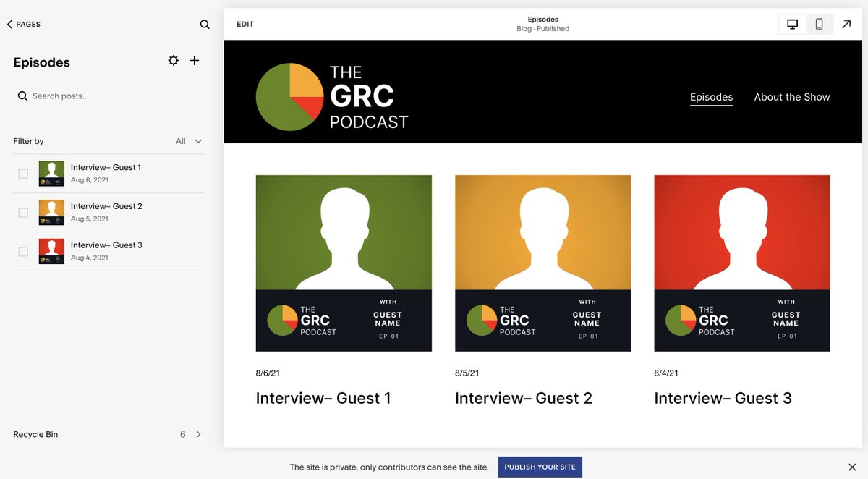Expand Recycle Bin with chevron arrow
The height and width of the screenshot is (479, 868).
(x=199, y=434)
